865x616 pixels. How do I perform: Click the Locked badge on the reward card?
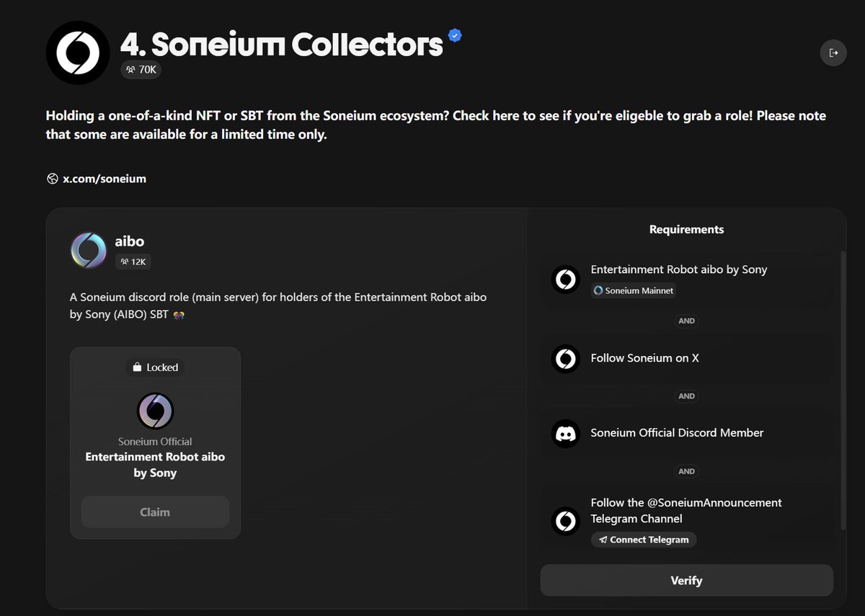(x=155, y=367)
